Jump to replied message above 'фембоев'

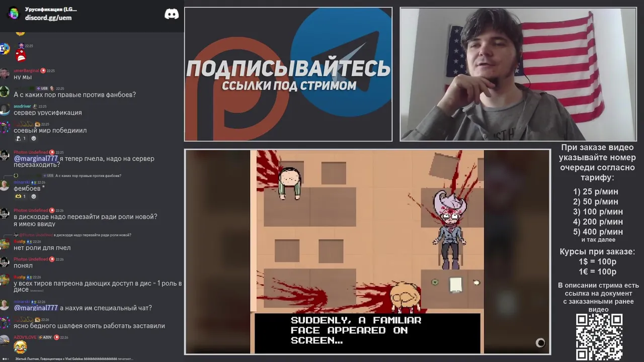tap(88, 175)
